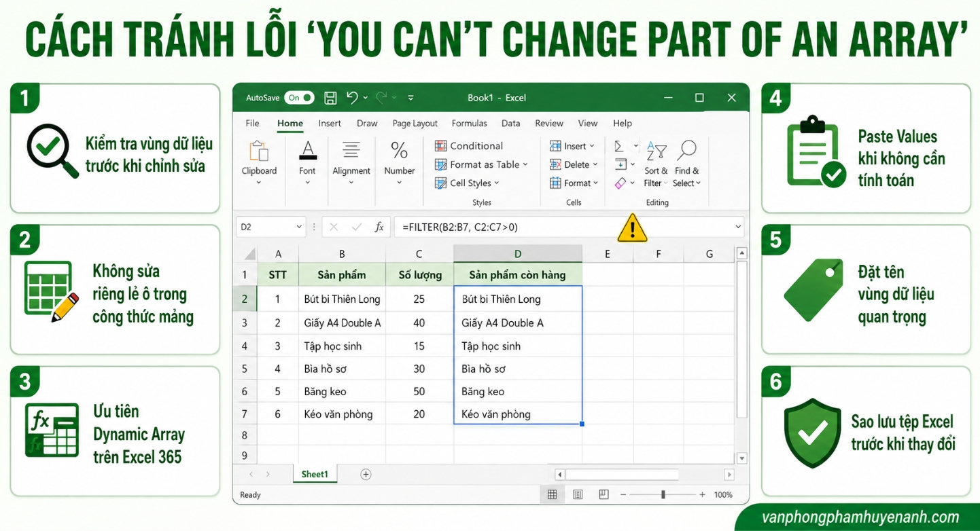Click the 100% zoom level
The height and width of the screenshot is (531, 980).
(723, 494)
